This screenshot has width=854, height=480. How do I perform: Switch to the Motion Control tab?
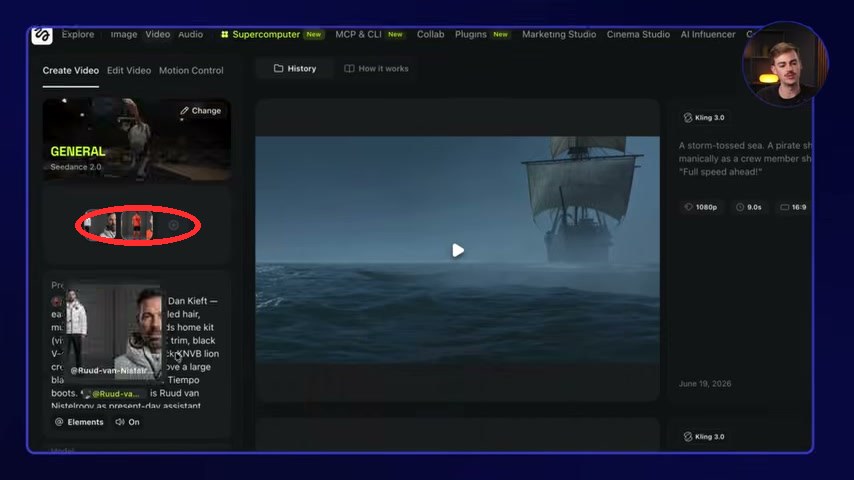(191, 70)
